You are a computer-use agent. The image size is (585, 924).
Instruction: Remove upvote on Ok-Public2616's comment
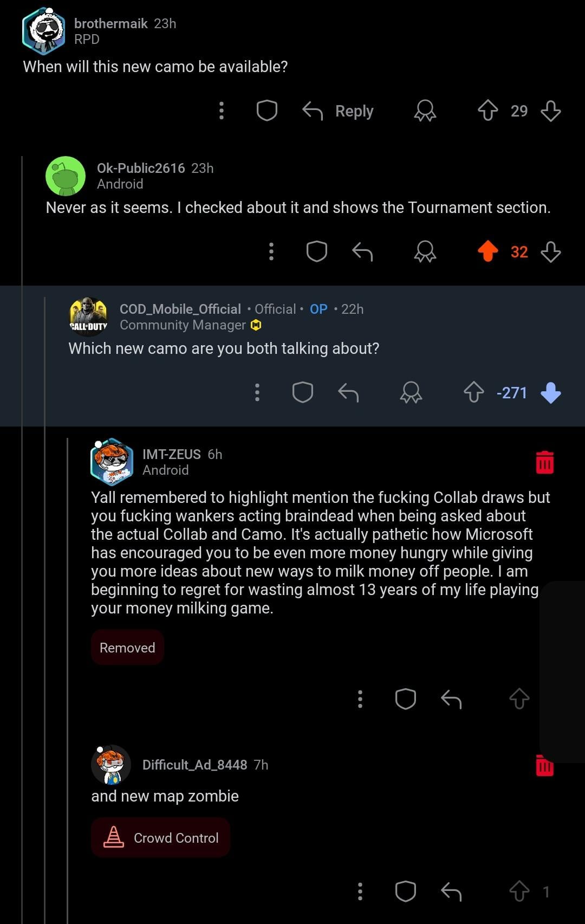(x=487, y=251)
